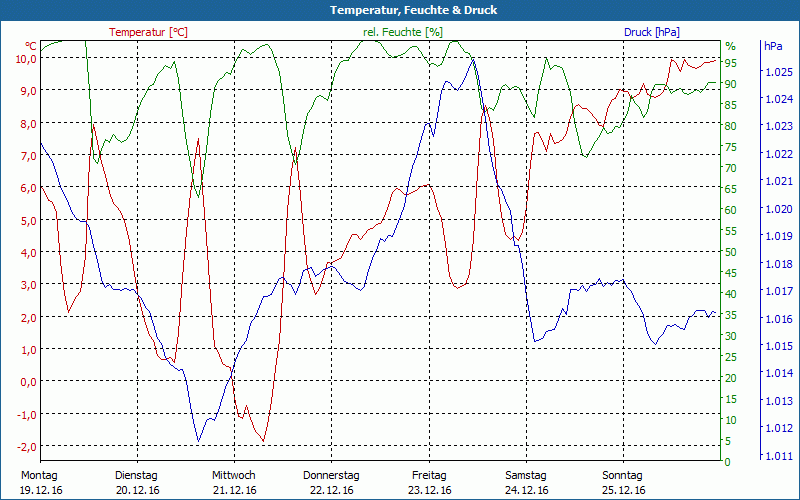Click the '1.023' pressure axis value

point(780,126)
